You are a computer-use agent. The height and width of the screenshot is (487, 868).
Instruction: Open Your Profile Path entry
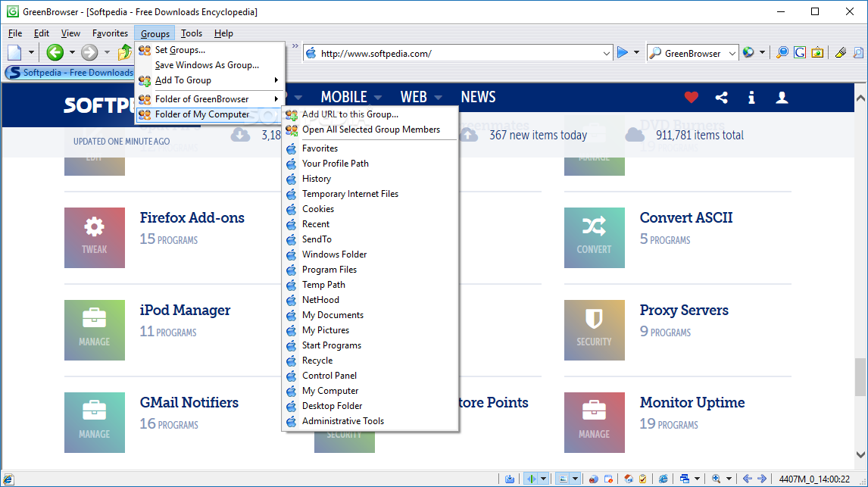[370, 164]
